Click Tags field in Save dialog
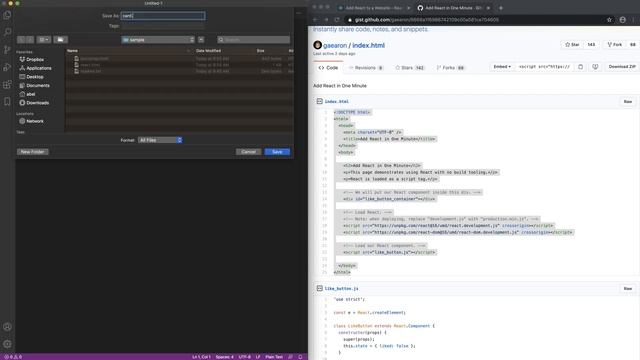The image size is (640, 360). [x=163, y=26]
